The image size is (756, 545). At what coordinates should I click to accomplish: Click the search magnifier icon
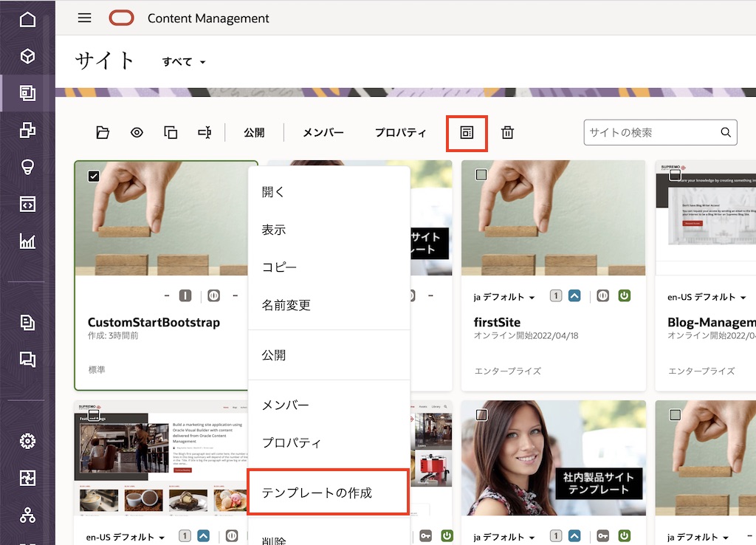click(726, 133)
